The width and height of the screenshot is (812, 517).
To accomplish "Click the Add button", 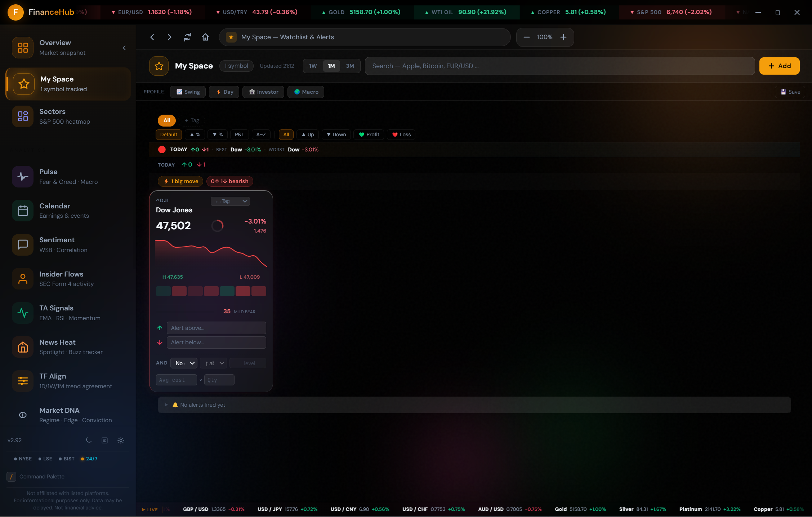I will pos(779,66).
